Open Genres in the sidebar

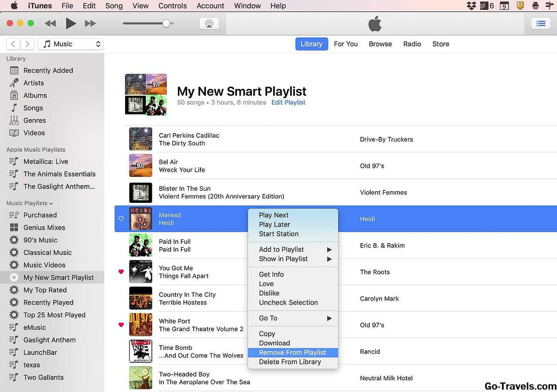click(34, 120)
